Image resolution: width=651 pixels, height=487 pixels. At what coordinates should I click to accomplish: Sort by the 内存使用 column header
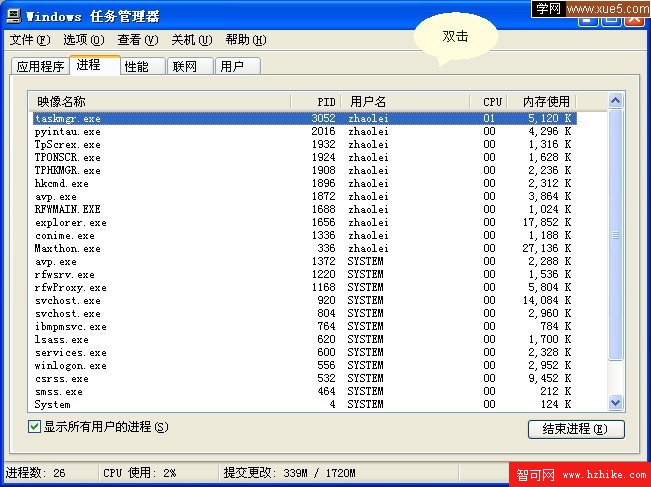tap(541, 102)
